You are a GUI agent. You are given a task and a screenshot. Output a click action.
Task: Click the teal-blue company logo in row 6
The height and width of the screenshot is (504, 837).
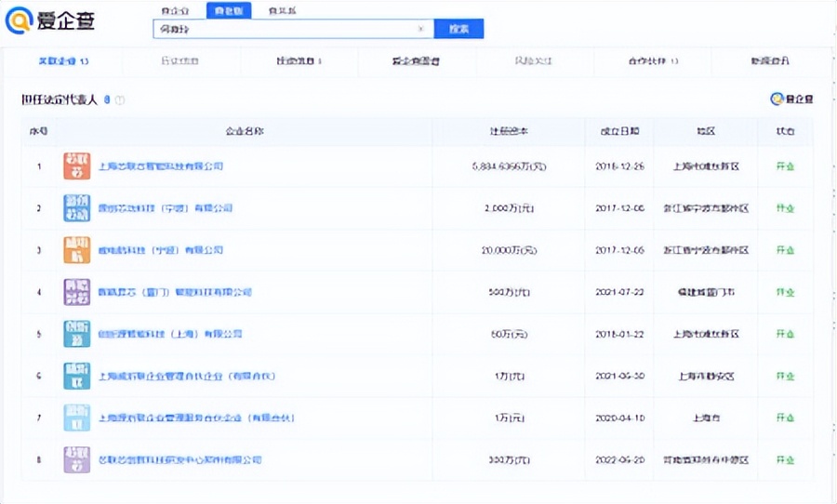click(77, 376)
